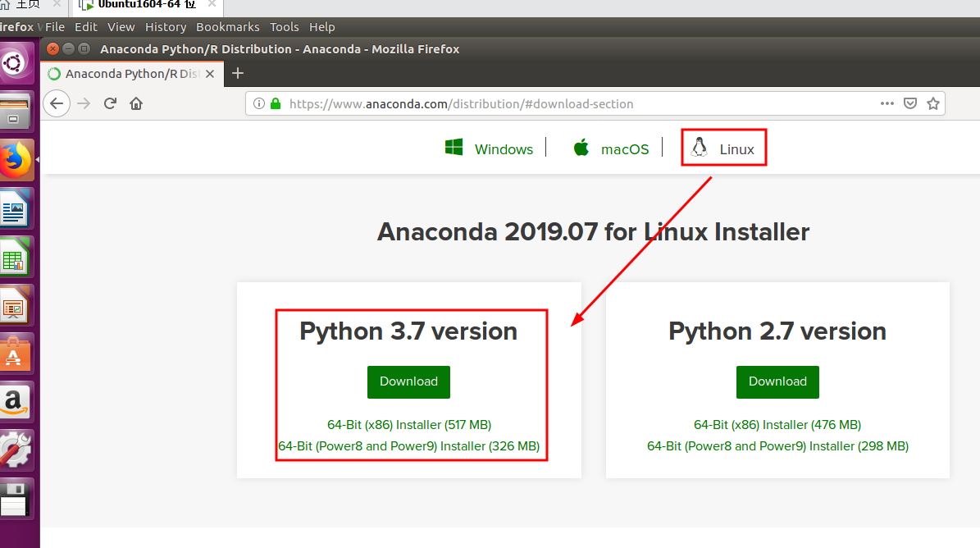
Task: Click 64-Bit (x86) Installer (476 MB) link
Action: point(777,425)
